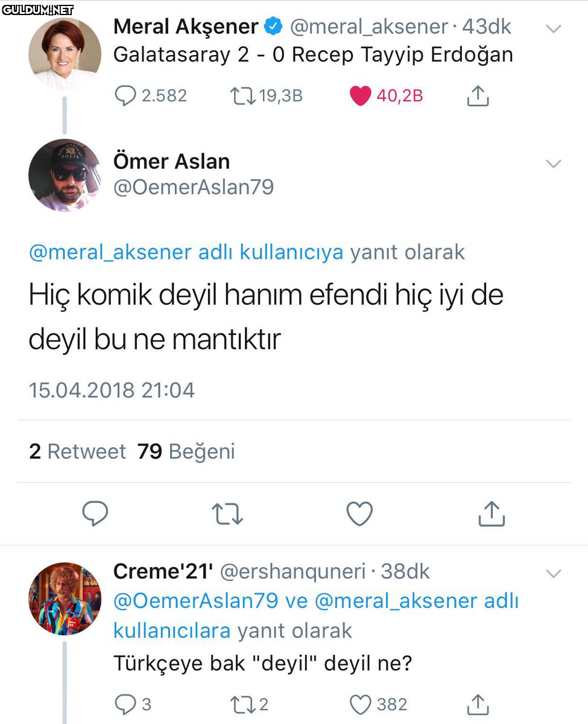Viewport: 588px width, 724px height.
Task: Like the Creme'21' tweet with 382 likes
Action: click(360, 703)
